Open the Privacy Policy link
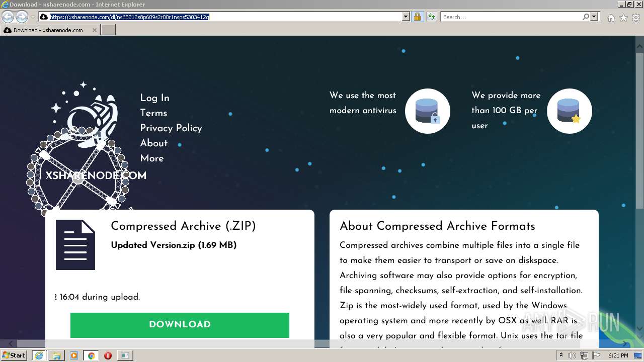This screenshot has height=362, width=644. click(x=171, y=128)
